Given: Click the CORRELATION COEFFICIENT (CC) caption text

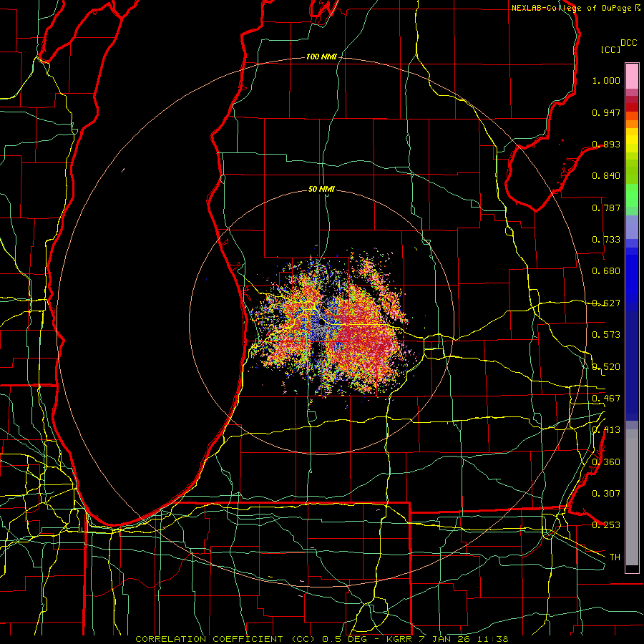Looking at the screenshot, I should click(x=225, y=639).
